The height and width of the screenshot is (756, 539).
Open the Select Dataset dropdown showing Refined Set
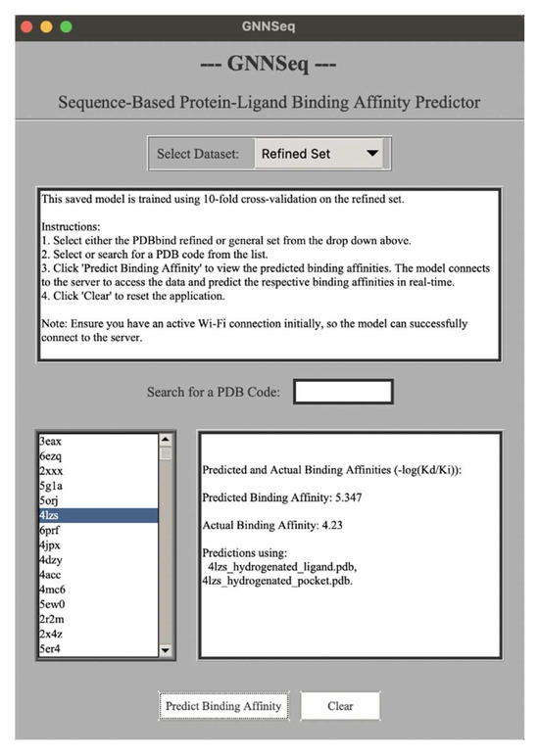point(318,154)
